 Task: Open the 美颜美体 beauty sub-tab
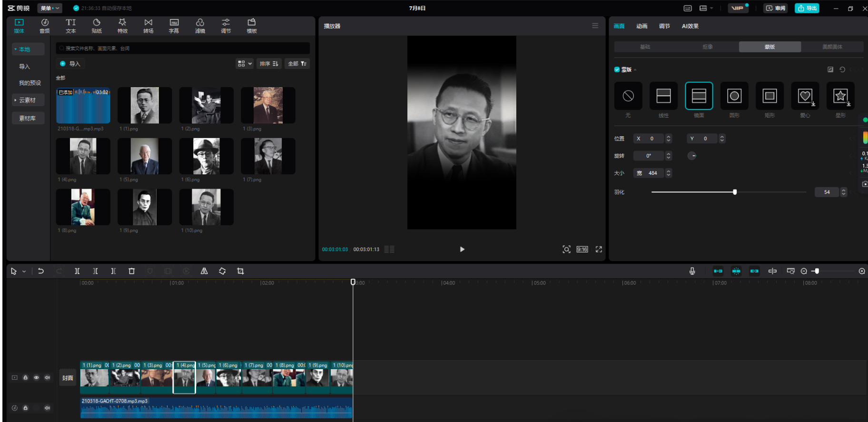point(832,47)
